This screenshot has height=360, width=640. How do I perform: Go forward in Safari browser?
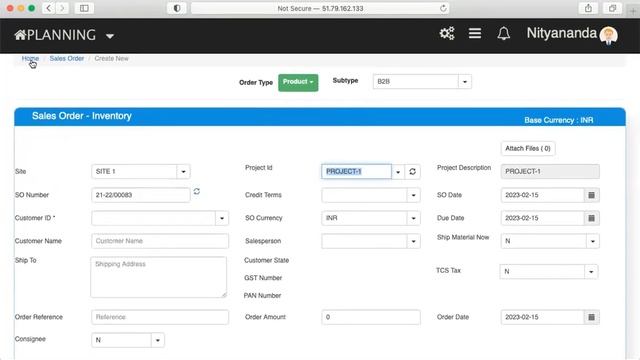[x=62, y=8]
